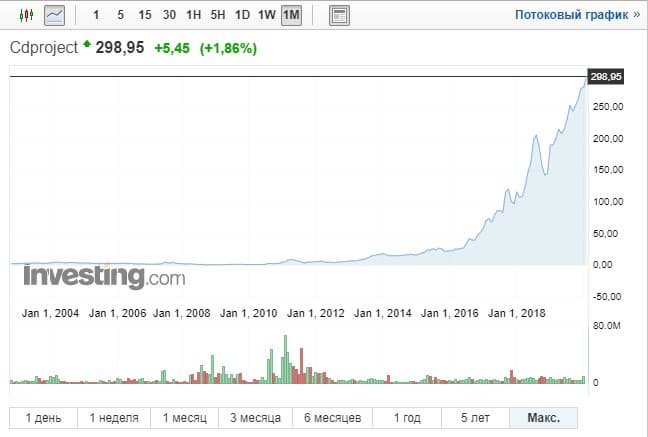Image resolution: width=648 pixels, height=437 pixels.
Task: Select the 6 месяцев range tab
Action: tap(333, 418)
